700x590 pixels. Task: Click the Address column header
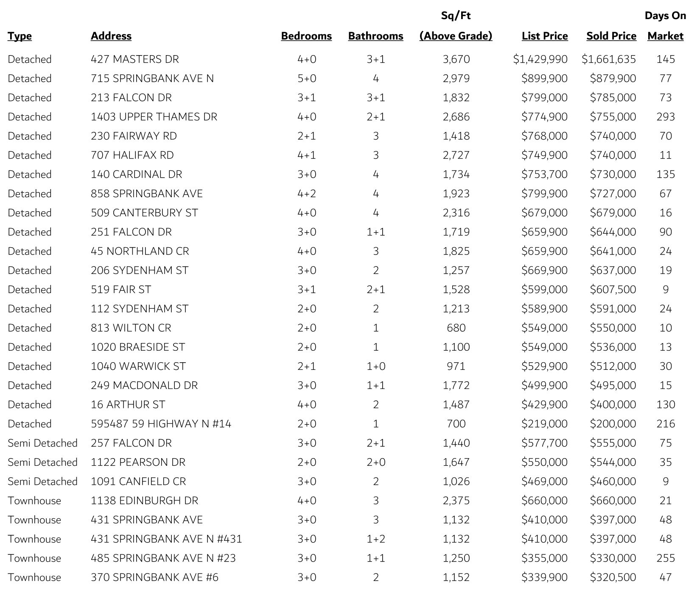(111, 36)
